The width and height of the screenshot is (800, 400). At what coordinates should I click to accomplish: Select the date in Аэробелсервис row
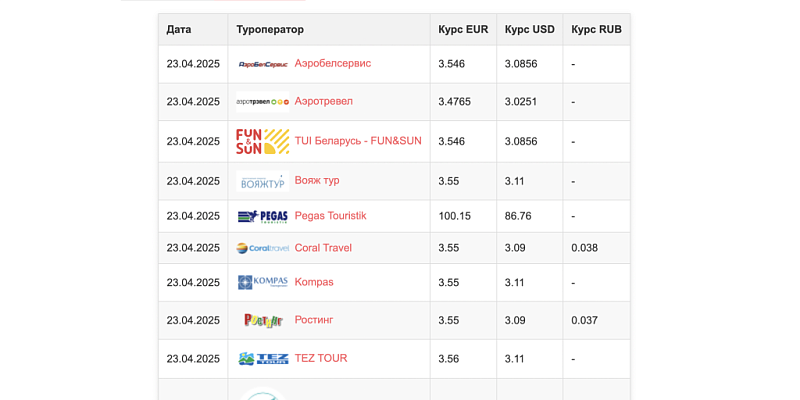click(193, 64)
